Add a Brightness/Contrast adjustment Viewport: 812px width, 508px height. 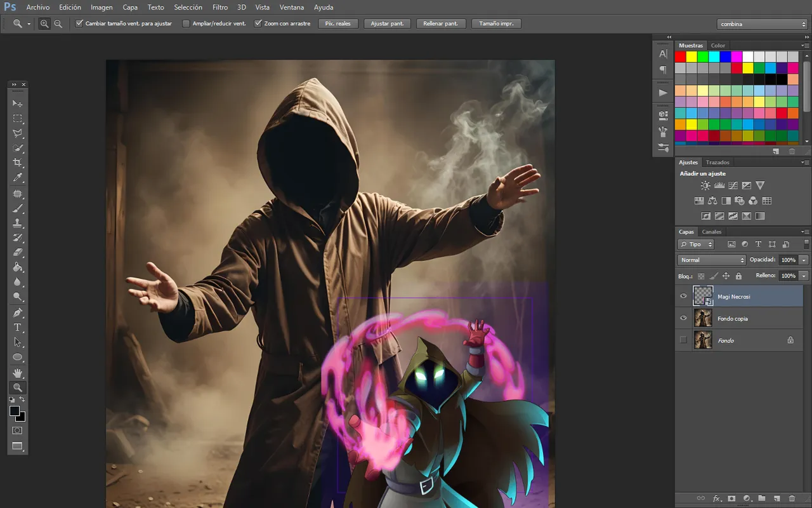tap(705, 185)
